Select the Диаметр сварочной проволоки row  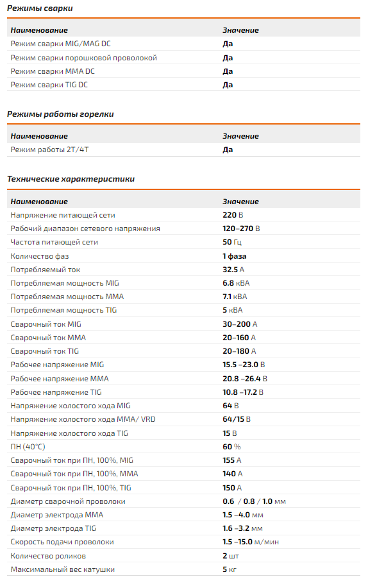point(183,501)
